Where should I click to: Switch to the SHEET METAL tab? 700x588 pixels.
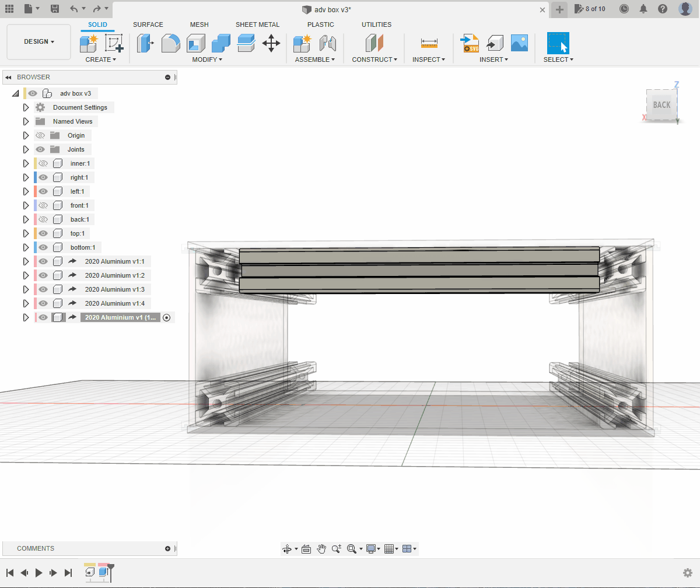coord(257,24)
